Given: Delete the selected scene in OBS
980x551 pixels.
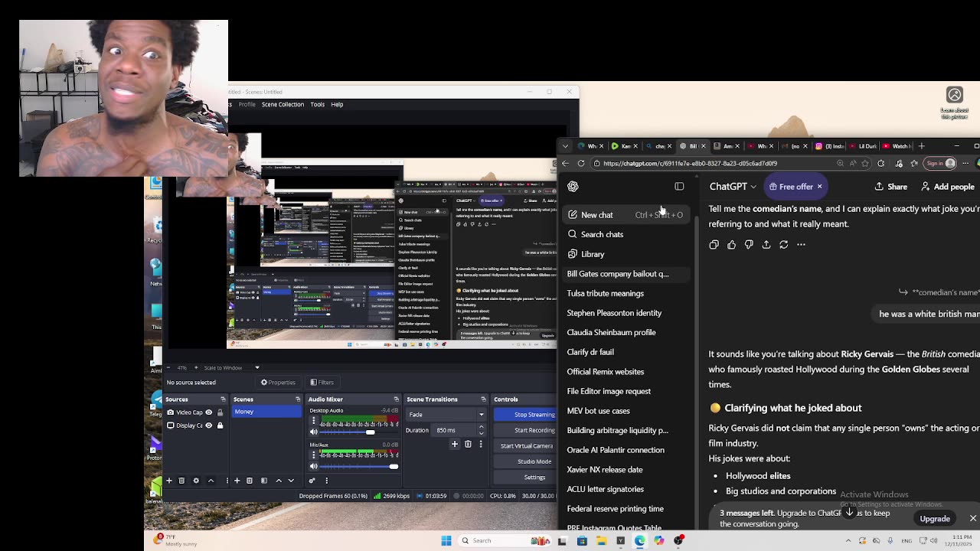Looking at the screenshot, I should point(250,481).
